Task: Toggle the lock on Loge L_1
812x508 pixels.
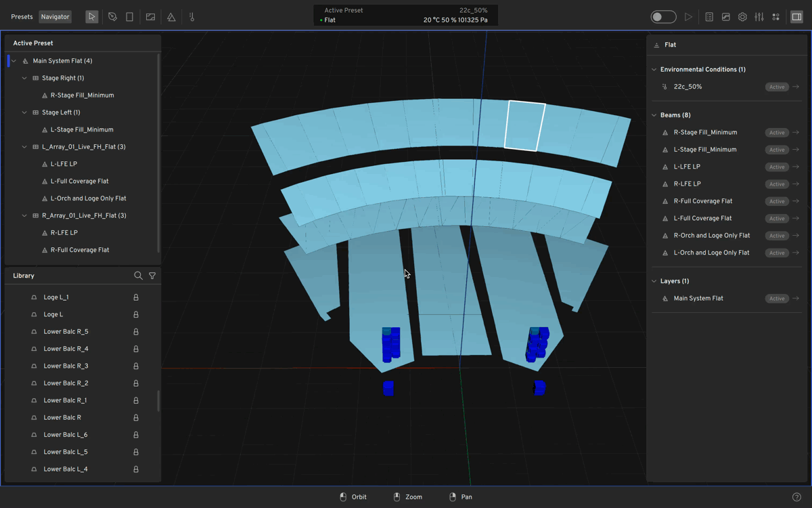Action: coord(136,297)
